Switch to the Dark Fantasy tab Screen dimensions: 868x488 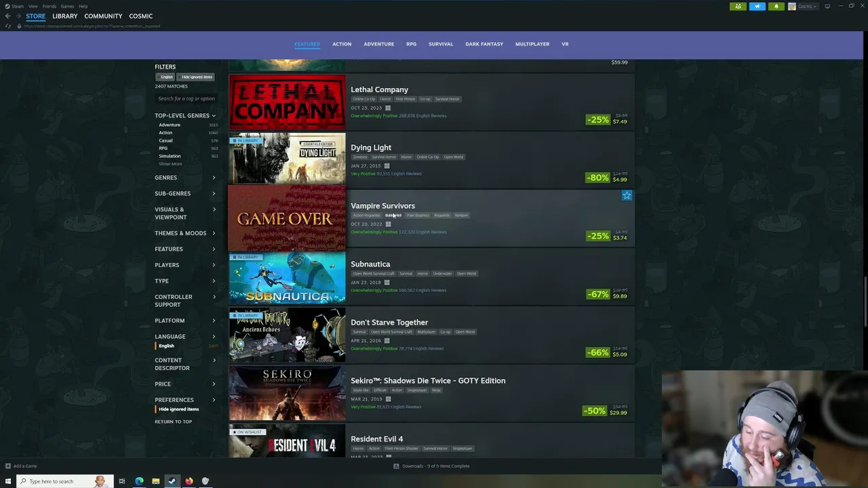[x=484, y=44]
